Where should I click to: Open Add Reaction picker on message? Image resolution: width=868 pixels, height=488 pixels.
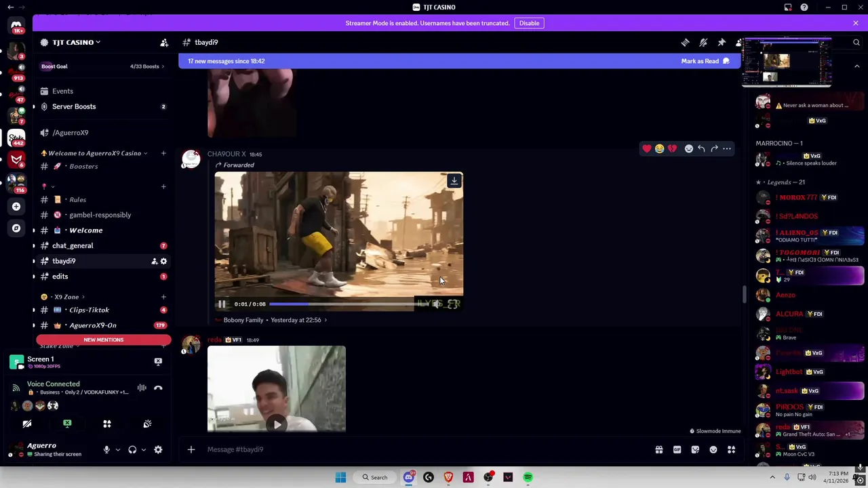click(688, 148)
